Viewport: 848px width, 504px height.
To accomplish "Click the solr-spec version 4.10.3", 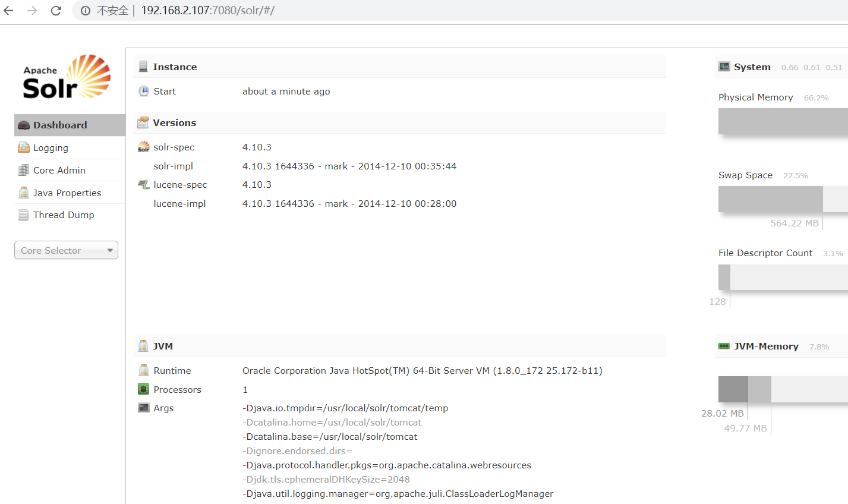I will [257, 147].
